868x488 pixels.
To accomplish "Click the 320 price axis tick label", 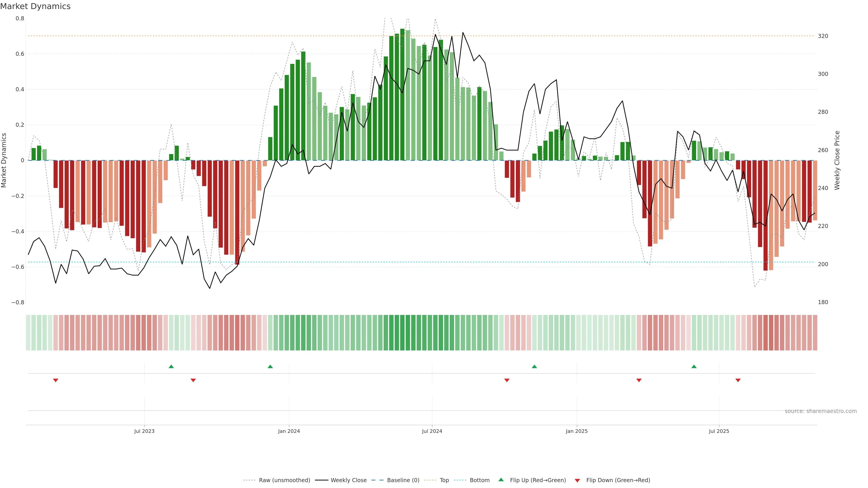I will (823, 36).
